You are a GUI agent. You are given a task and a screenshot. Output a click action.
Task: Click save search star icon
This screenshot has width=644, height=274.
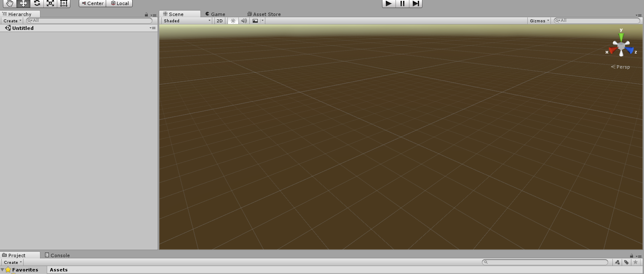pyautogui.click(x=636, y=262)
